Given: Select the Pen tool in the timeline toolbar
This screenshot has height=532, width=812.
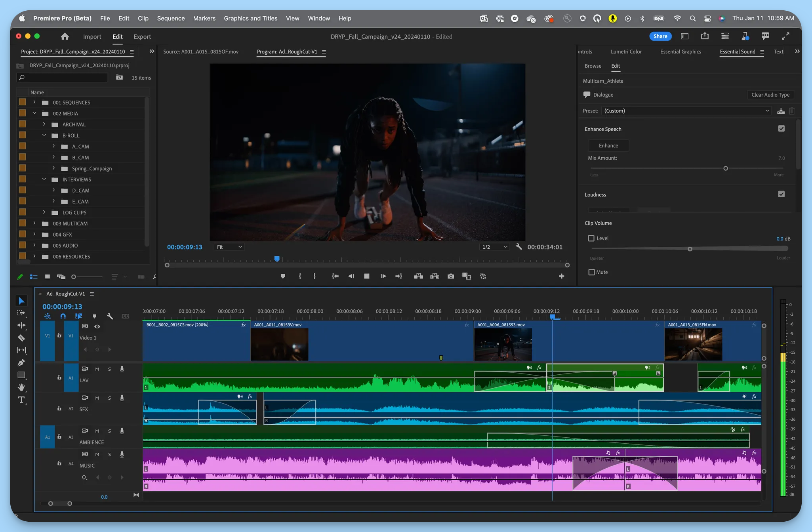Looking at the screenshot, I should click(22, 362).
